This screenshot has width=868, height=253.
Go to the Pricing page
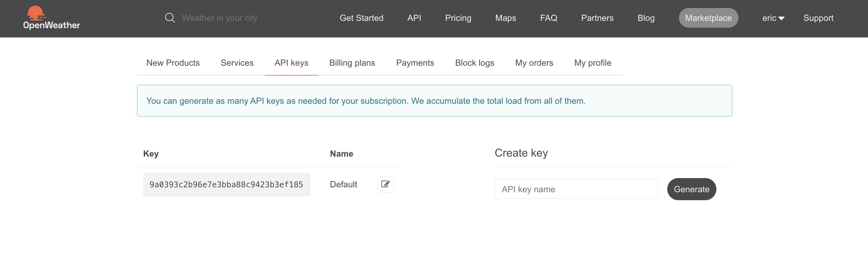[x=458, y=18]
